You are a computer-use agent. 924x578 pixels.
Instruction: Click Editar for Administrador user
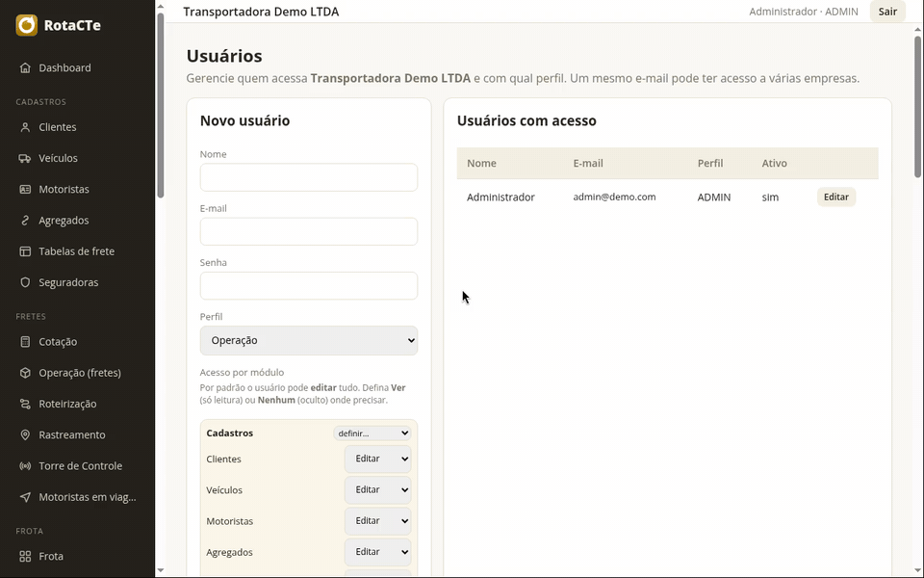(x=836, y=197)
